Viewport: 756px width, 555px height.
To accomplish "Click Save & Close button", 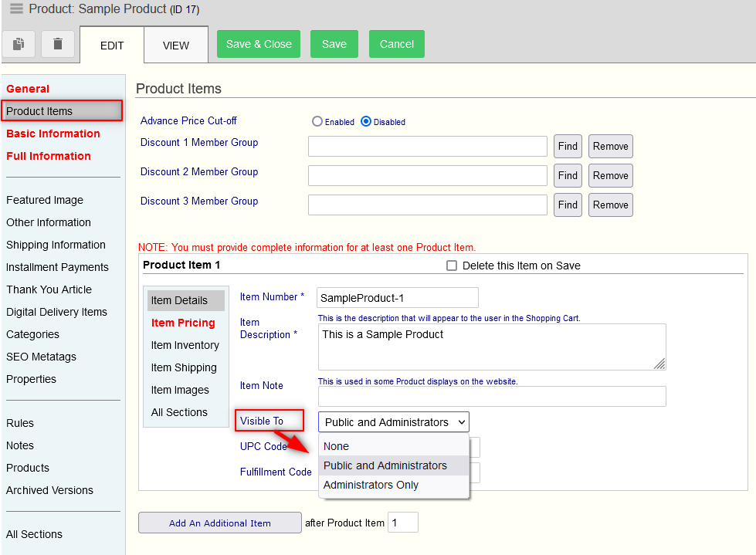I will tap(259, 44).
